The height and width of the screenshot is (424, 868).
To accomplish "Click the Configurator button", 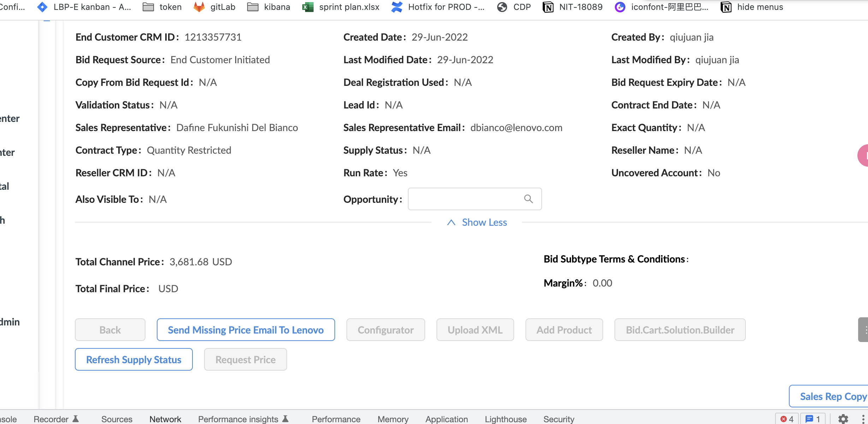I will [x=386, y=330].
